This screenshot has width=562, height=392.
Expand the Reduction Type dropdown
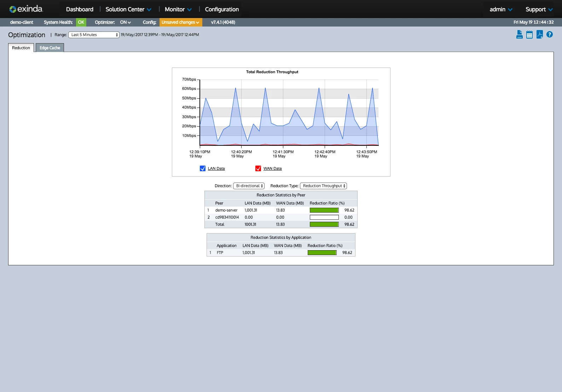coord(323,186)
